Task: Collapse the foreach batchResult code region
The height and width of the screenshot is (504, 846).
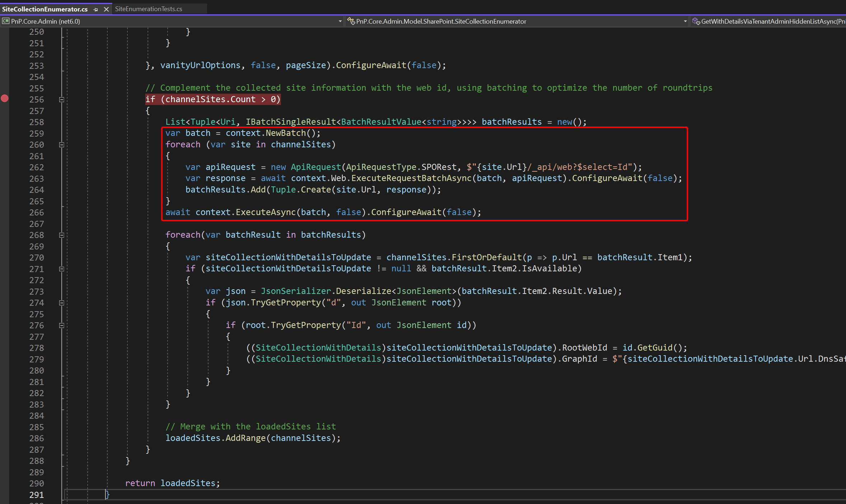Action: 61,235
